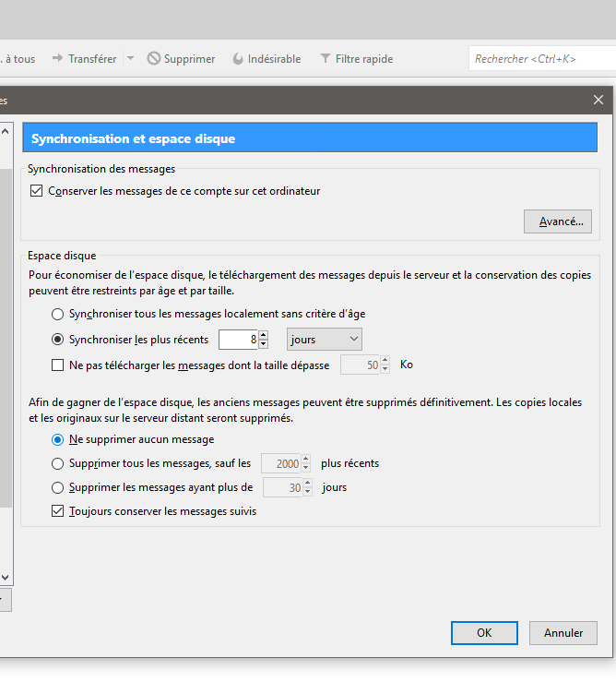The image size is (616, 682).
Task: Open the Avancé... synchronisation options
Action: click(558, 221)
